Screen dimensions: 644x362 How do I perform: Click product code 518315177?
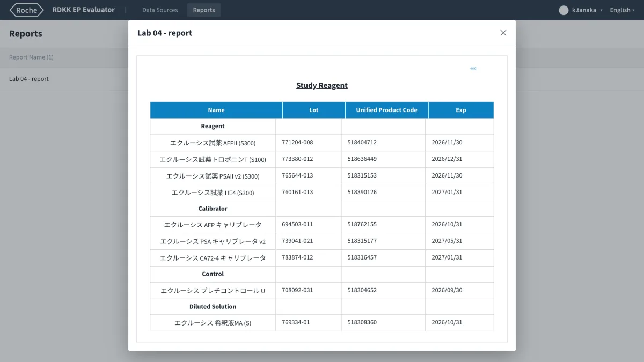coord(362,241)
